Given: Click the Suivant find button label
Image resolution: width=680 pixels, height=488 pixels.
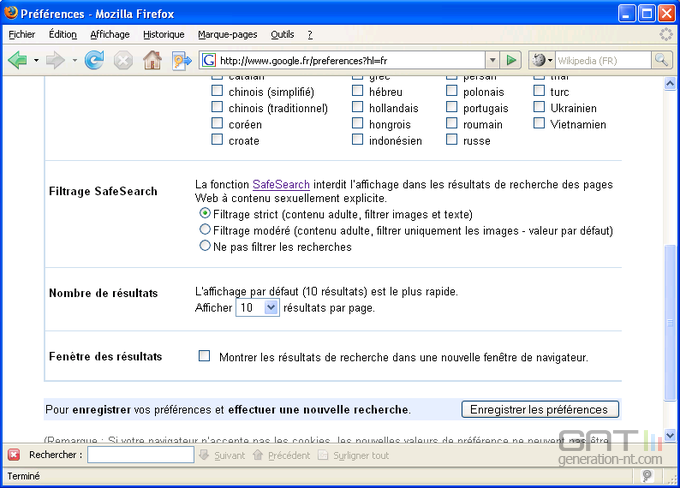Looking at the screenshot, I should [x=229, y=455].
